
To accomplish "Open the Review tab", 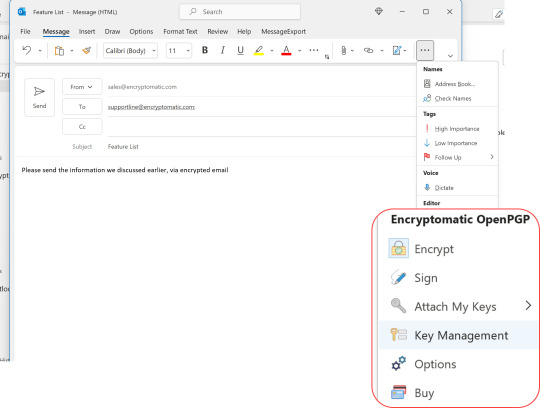I will pyautogui.click(x=217, y=32).
